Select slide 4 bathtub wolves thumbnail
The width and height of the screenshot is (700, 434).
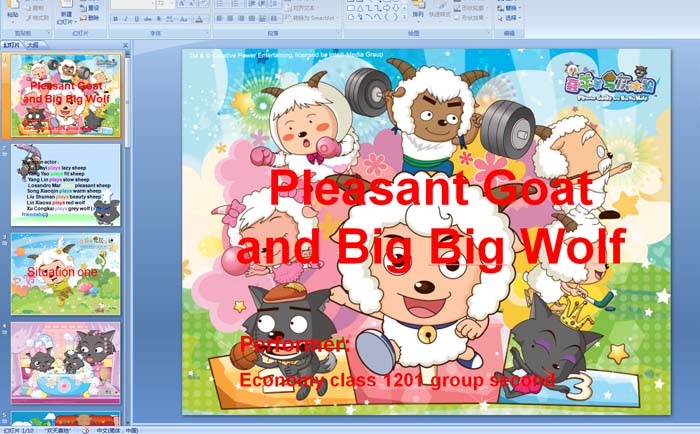coord(66,363)
